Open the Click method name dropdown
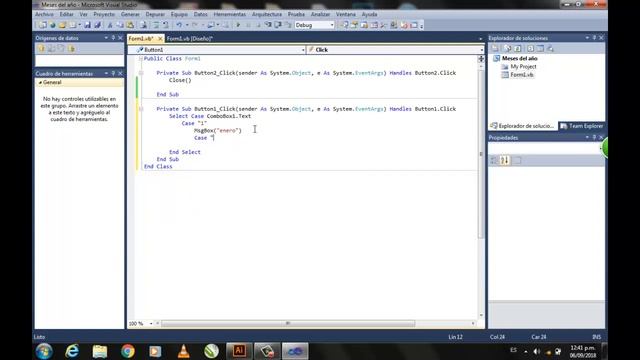The width and height of the screenshot is (640, 360). (482, 50)
